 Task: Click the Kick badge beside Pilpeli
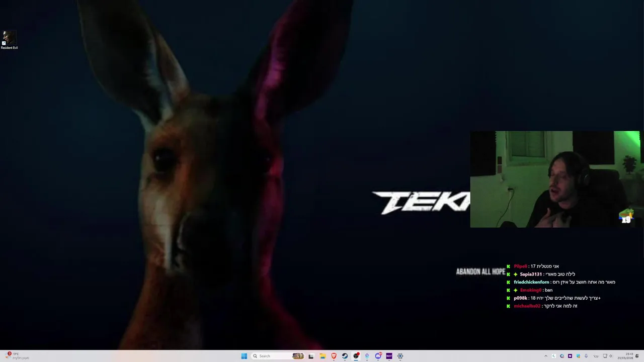point(508,266)
